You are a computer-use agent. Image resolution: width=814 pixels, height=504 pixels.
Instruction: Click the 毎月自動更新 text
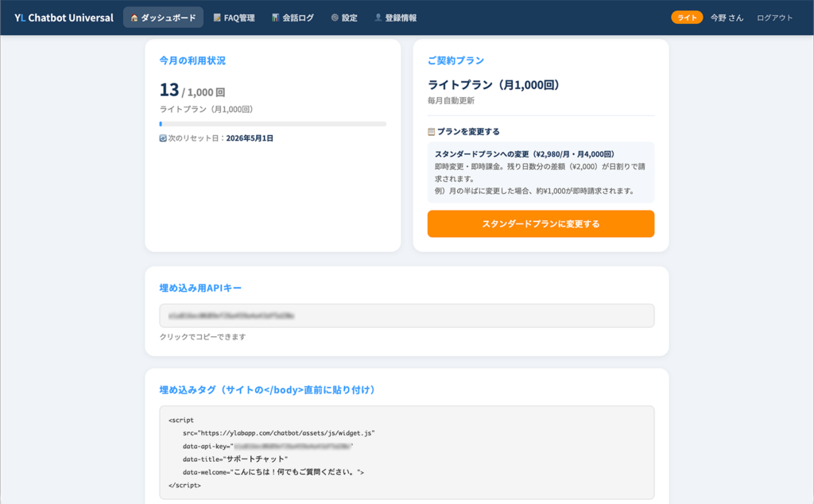tap(451, 101)
